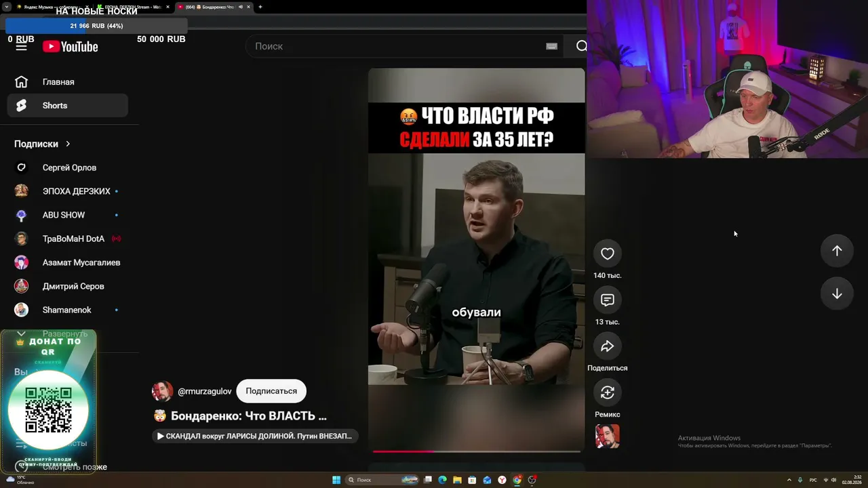868x488 pixels.
Task: Open File Explorer from the taskbar
Action: [458, 480]
